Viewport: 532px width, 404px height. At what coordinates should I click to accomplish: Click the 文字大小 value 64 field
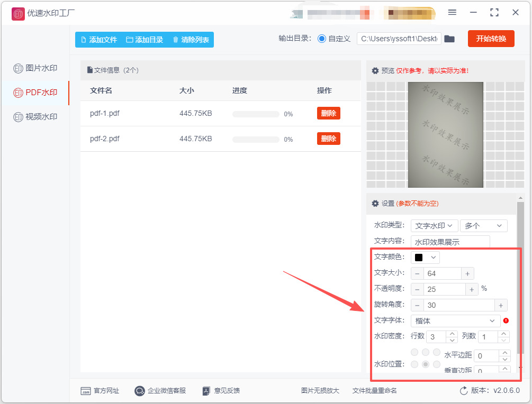click(x=443, y=273)
